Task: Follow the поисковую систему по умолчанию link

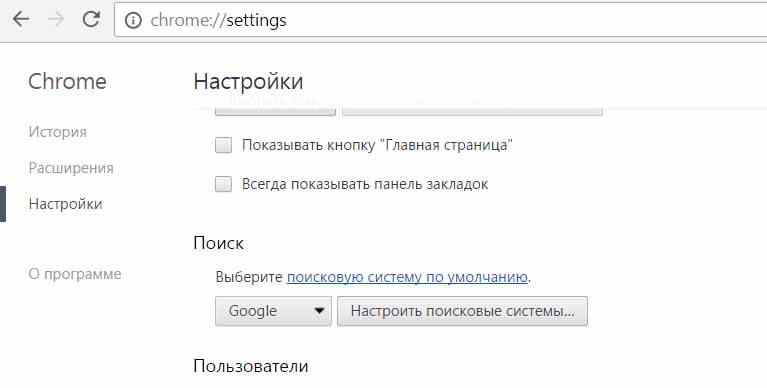Action: pyautogui.click(x=407, y=277)
